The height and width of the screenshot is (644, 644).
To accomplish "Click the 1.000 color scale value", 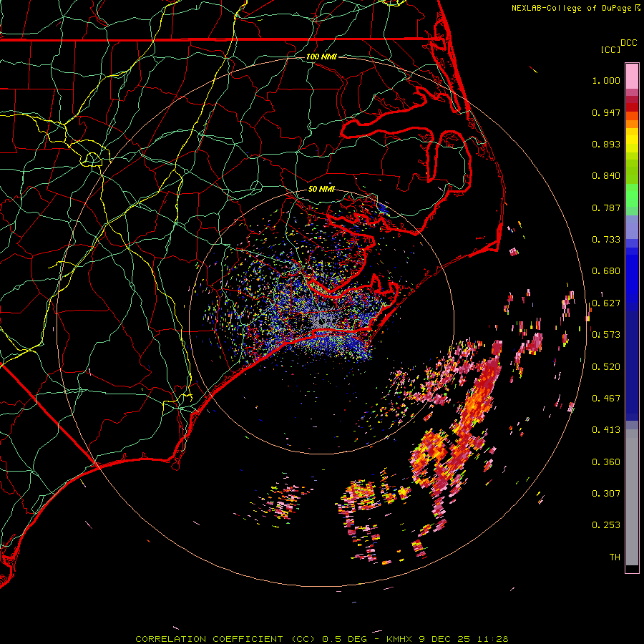I will [x=606, y=80].
